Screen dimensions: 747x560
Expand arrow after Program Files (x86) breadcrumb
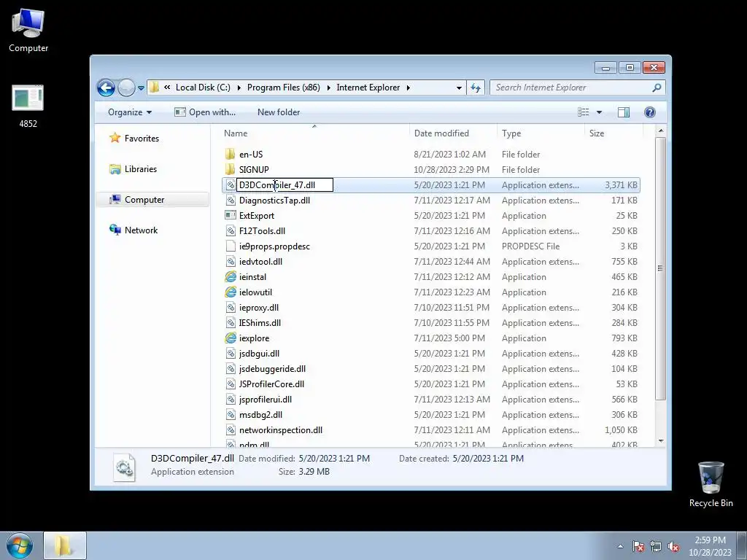coord(328,87)
